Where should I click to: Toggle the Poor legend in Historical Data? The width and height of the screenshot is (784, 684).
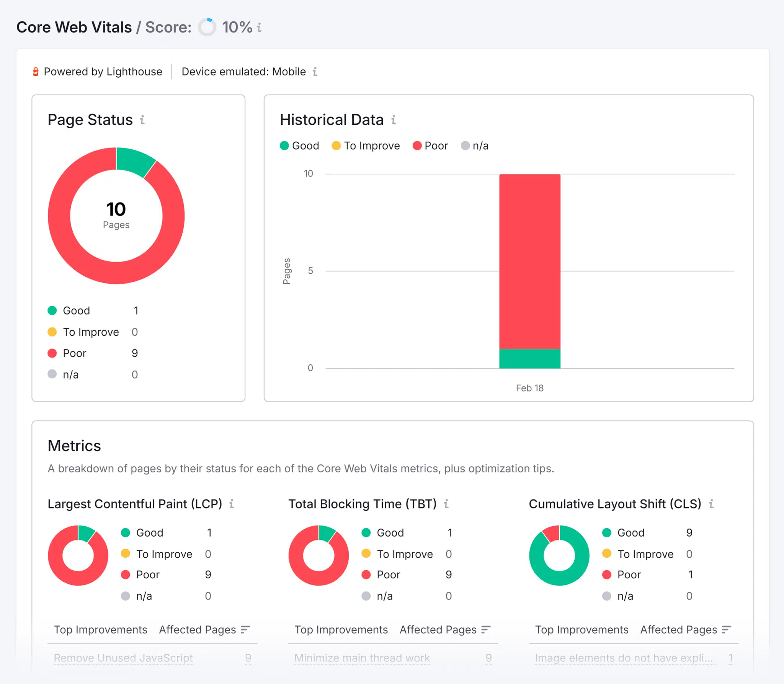click(430, 146)
